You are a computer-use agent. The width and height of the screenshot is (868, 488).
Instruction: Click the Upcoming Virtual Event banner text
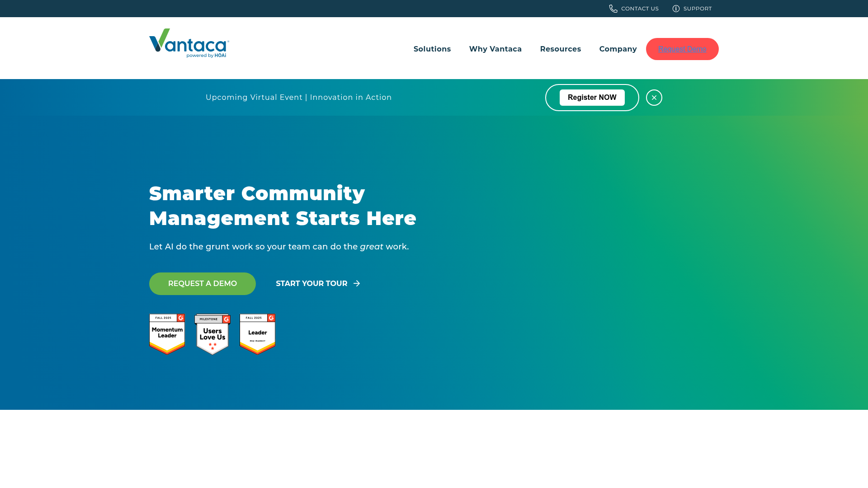coord(298,97)
